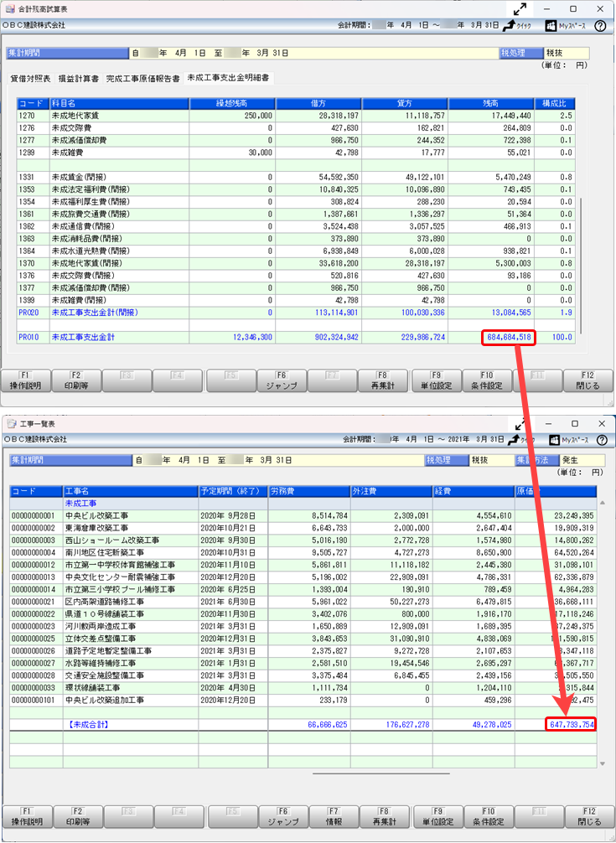Click F9 単位設定 in 工事一覧表 window
Screen dimensions: 616x843
coord(438,817)
